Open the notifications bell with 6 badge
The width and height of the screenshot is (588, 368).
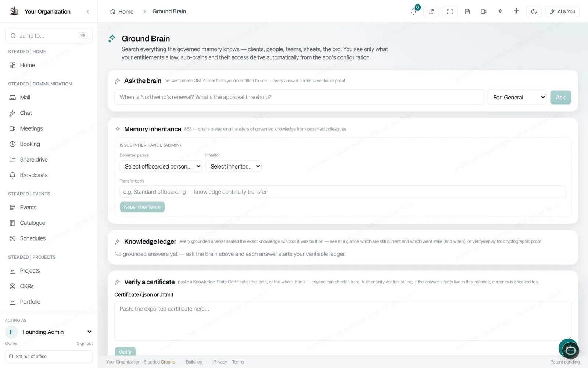pyautogui.click(x=414, y=11)
